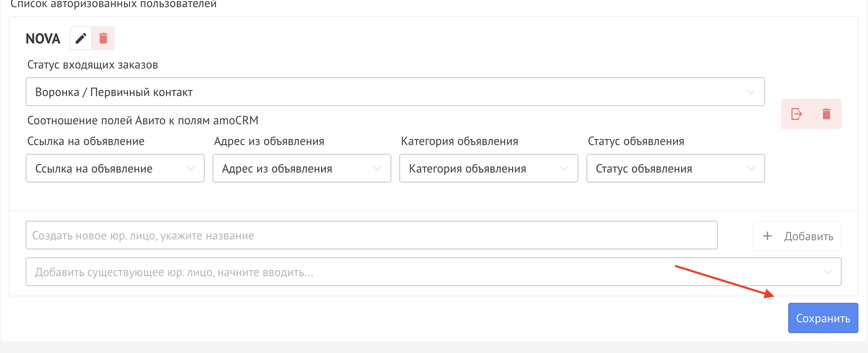
Task: Click the 'Список авторизованных пользователей' heading
Action: coord(113,4)
